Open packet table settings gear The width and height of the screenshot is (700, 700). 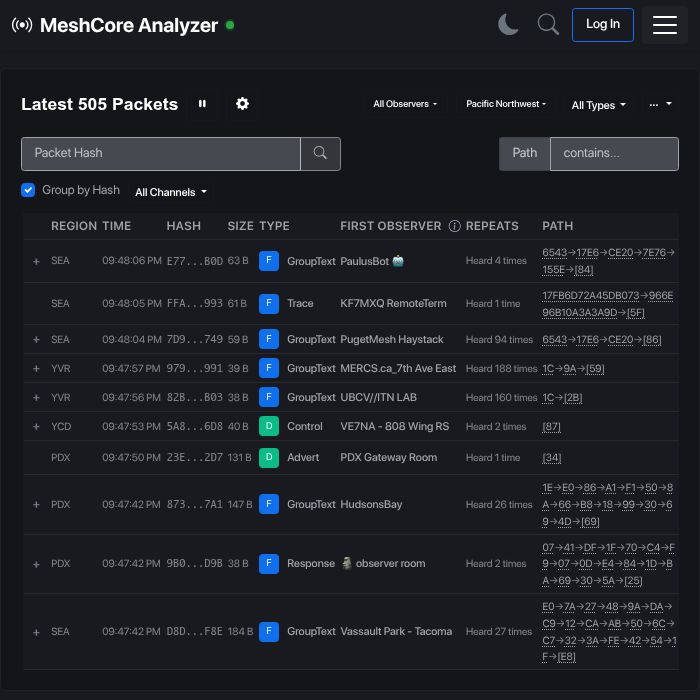click(x=242, y=104)
